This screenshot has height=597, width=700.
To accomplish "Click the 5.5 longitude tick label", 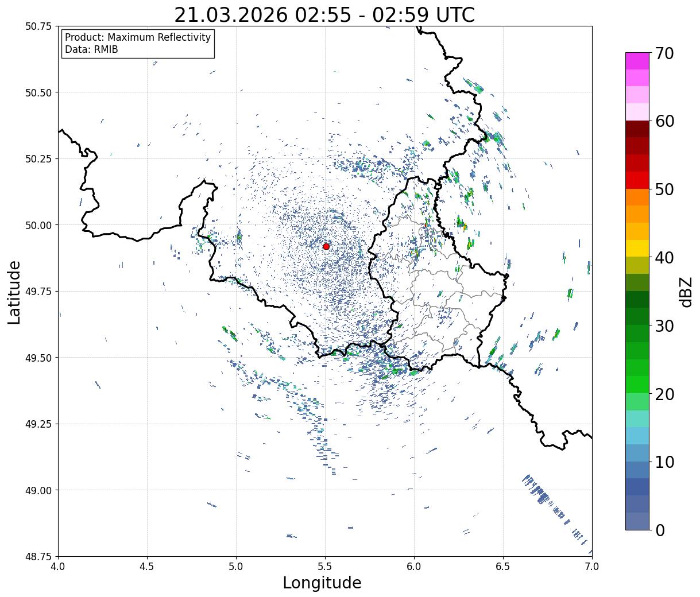I will click(325, 567).
